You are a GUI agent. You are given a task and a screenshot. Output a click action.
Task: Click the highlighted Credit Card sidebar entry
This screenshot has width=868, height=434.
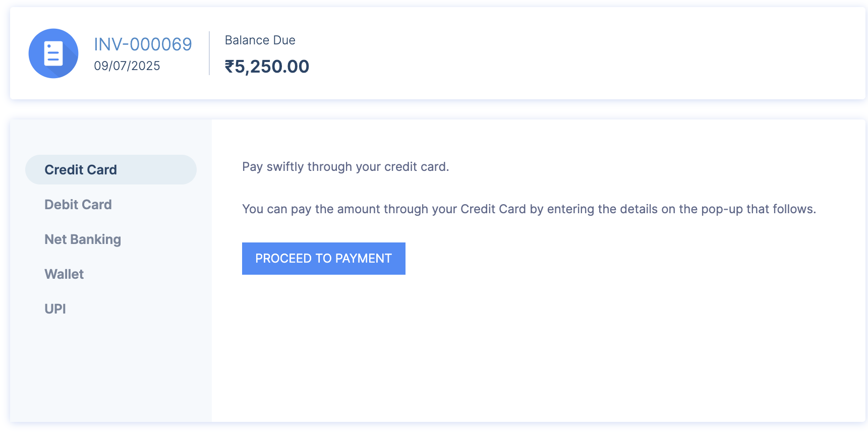click(110, 169)
